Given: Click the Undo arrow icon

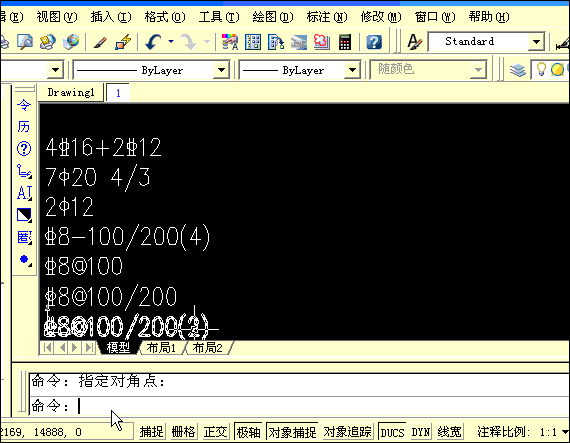Looking at the screenshot, I should pos(154,42).
